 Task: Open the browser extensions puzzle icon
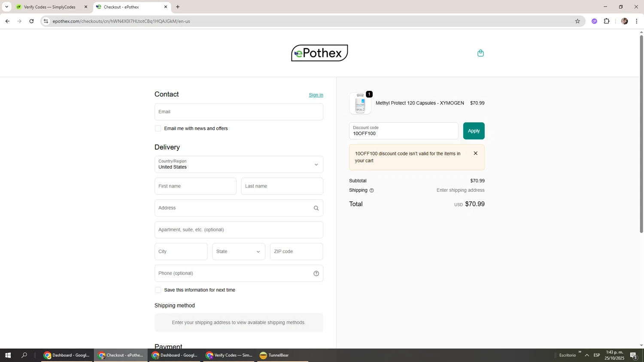tap(607, 21)
